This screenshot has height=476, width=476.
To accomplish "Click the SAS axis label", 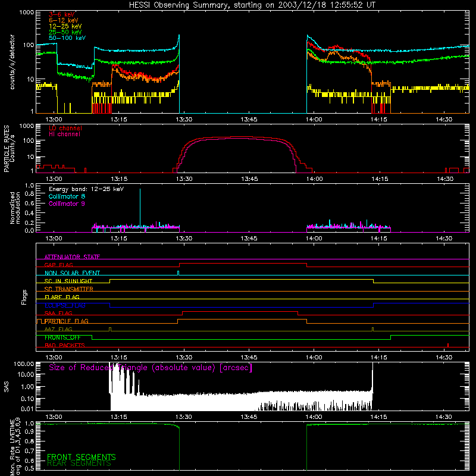I will (6, 387).
